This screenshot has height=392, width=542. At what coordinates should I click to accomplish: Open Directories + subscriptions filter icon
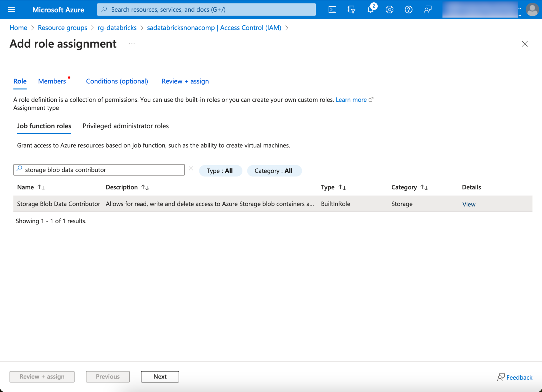pos(351,10)
